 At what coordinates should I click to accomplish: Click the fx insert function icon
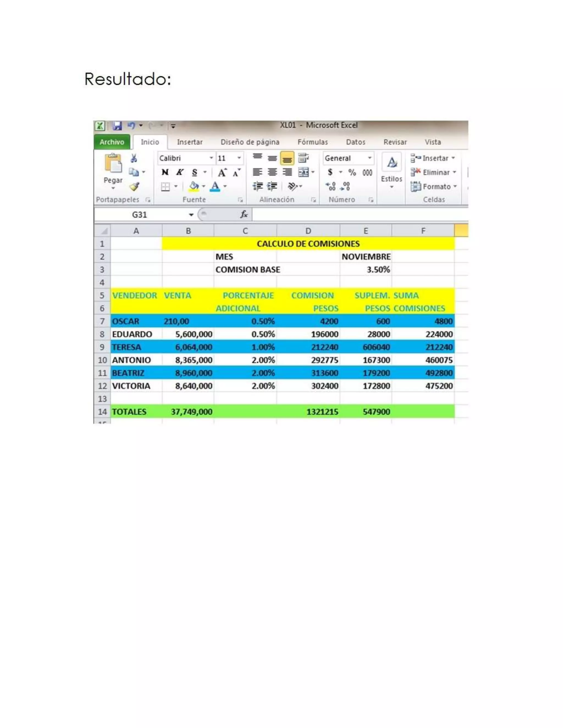tap(244, 214)
